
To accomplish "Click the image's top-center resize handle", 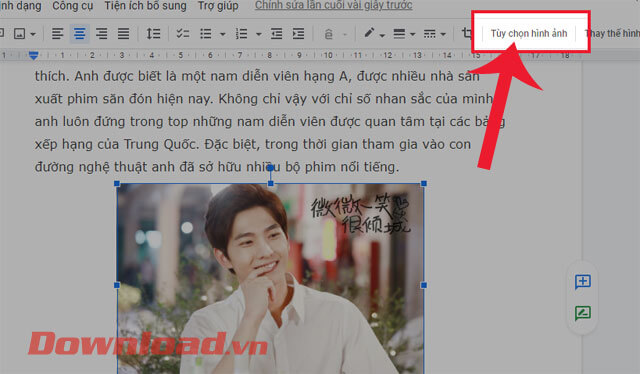I will click(x=271, y=184).
